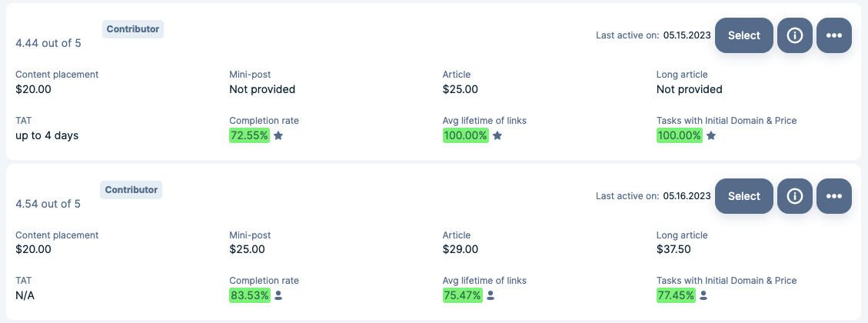Click the Contributor badge on the second card
Screen dimensions: 868x323
coord(131,190)
